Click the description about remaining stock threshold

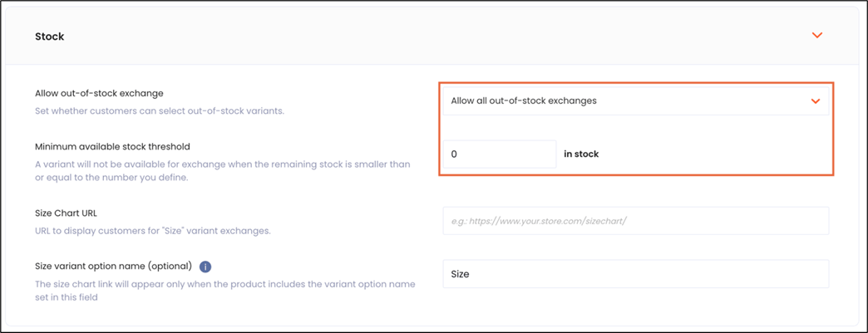tap(224, 172)
